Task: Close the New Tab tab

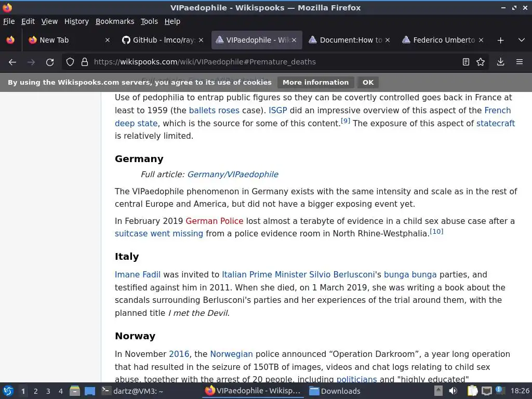Action: (108, 40)
